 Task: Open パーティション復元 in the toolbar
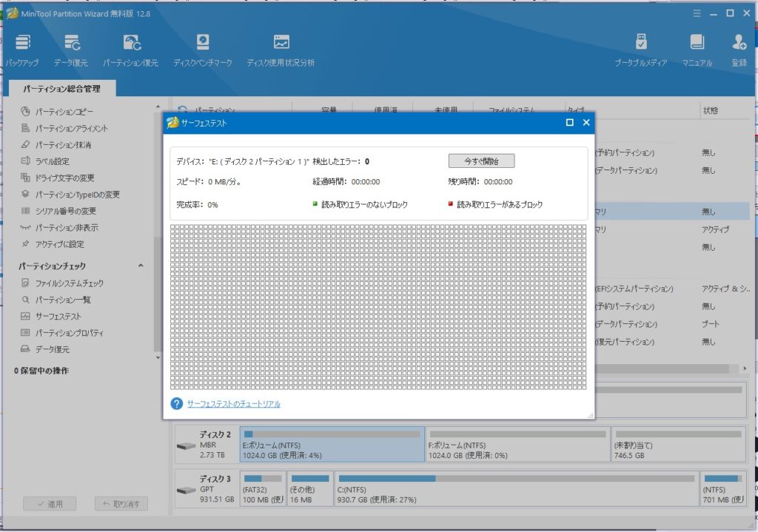coord(131,49)
